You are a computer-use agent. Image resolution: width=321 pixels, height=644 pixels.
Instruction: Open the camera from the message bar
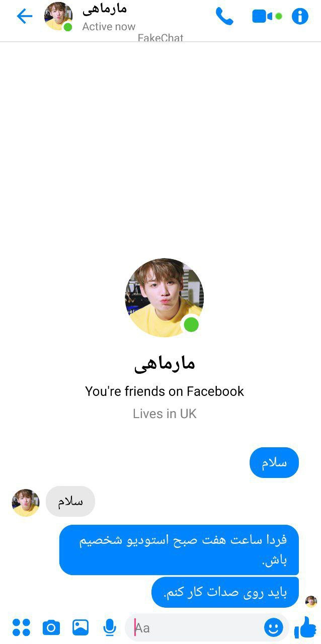51,627
